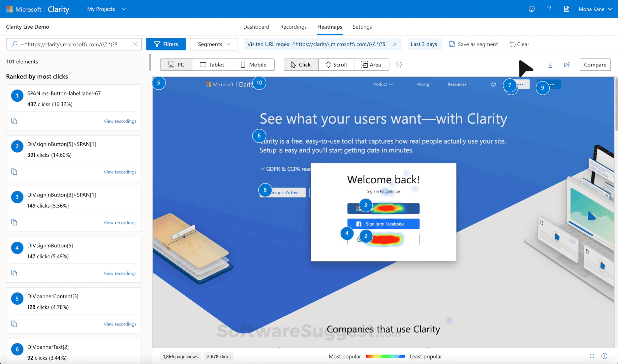View recordings for DIV.signInButton[5] element
The height and width of the screenshot is (364, 618).
click(120, 273)
